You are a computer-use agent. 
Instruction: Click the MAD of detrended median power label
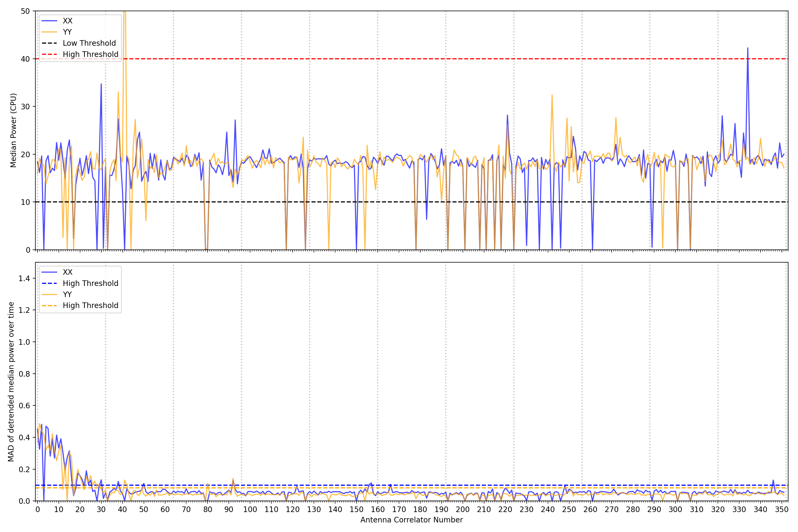(11, 382)
